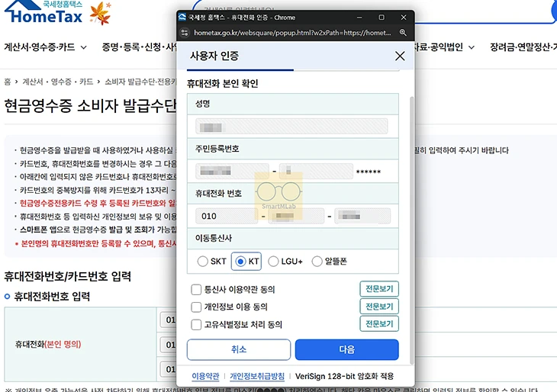Check 통신사 이용약관 동의 checkbox
Viewport: 557px width, 392px height.
196,289
